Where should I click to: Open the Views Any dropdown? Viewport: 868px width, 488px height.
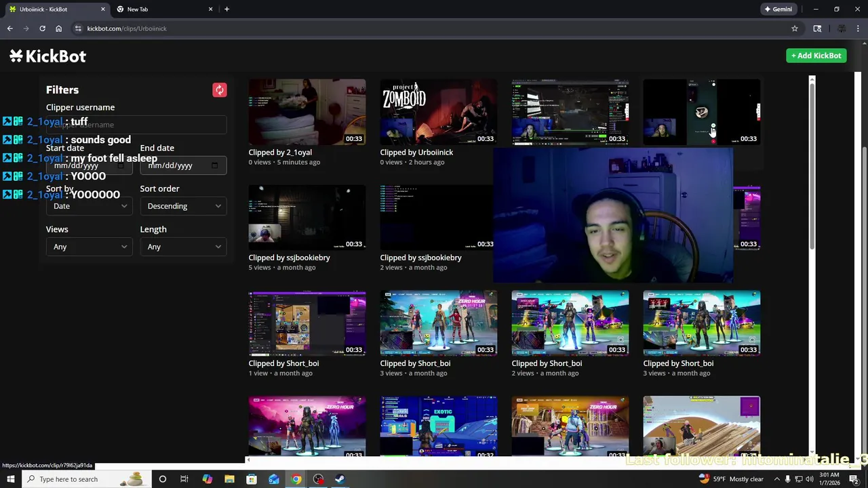pyautogui.click(x=89, y=247)
